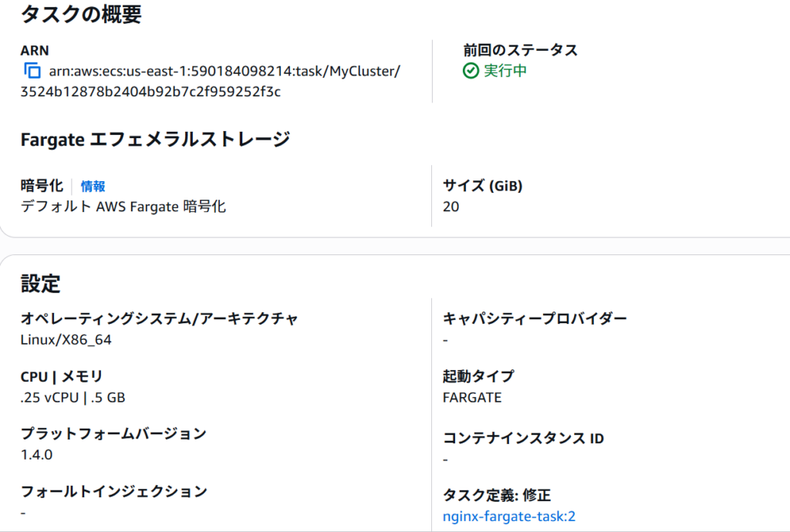Image resolution: width=790 pixels, height=532 pixels.
Task: Click the Fargate エフェメラルストレージ heading
Action: pyautogui.click(x=155, y=140)
